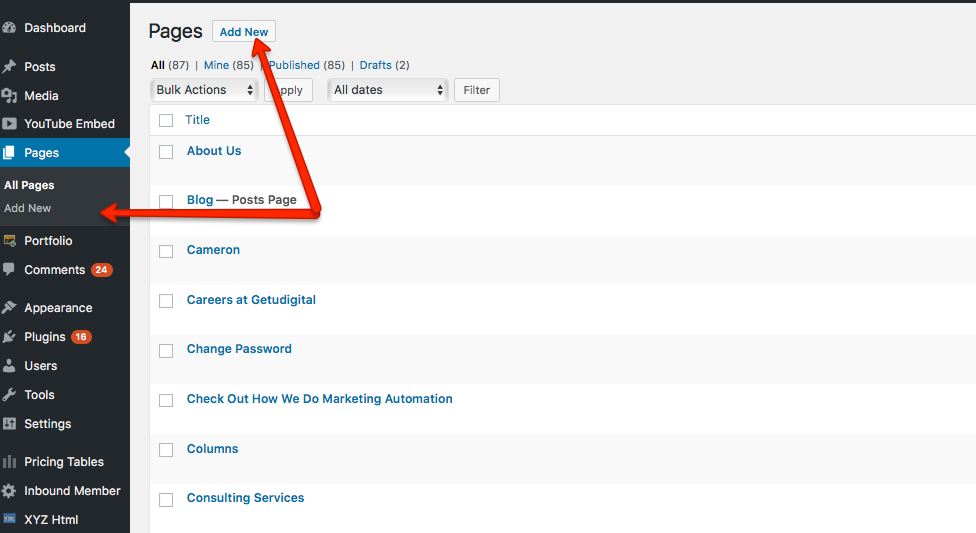Screen dimensions: 976x533
Task: Open the All dates dropdown
Action: pyautogui.click(x=388, y=90)
